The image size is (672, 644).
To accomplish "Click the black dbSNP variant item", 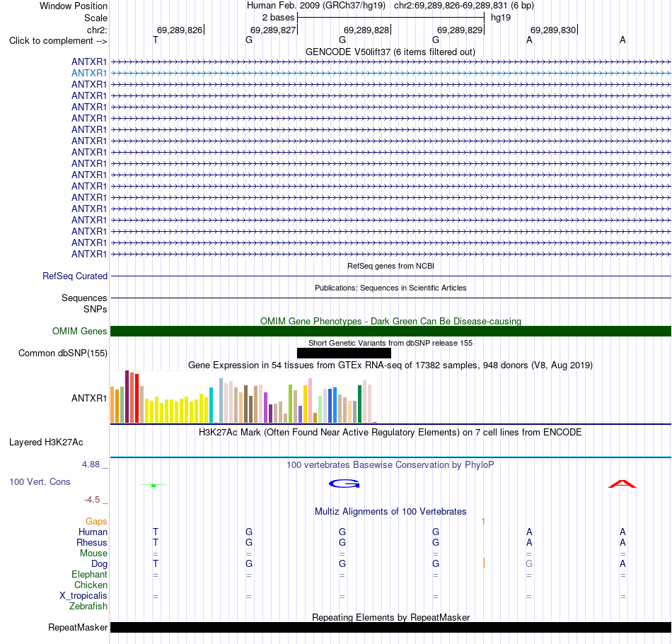I will click(344, 353).
